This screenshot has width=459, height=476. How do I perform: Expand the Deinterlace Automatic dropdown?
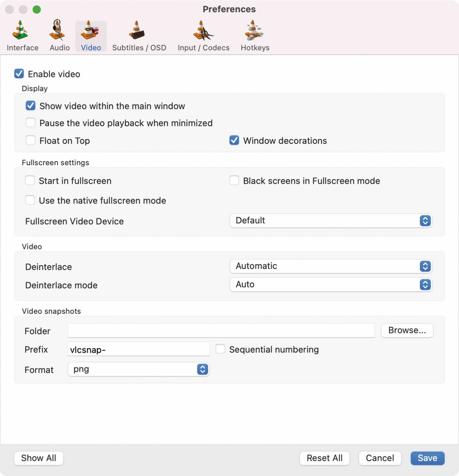tap(331, 266)
